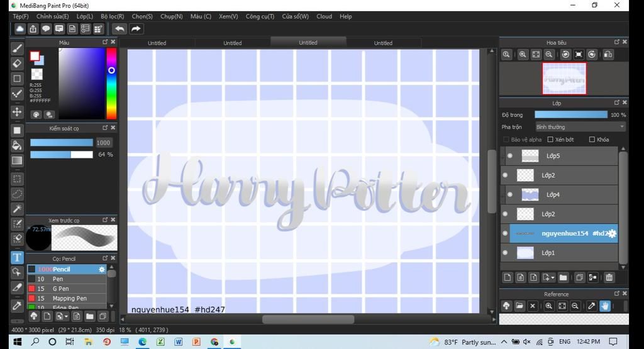Duplicate the layer using layer panel icon
This screenshot has height=349, width=644.
click(x=579, y=277)
